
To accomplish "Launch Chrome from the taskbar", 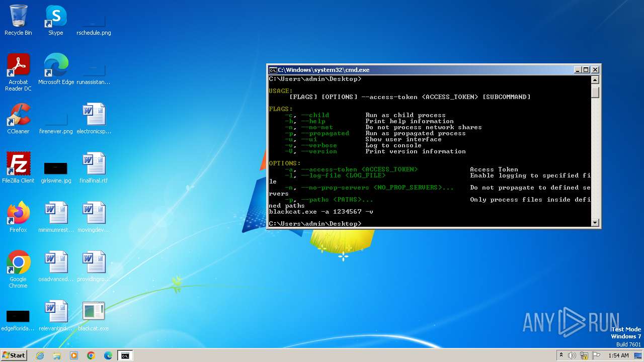I will [x=91, y=355].
